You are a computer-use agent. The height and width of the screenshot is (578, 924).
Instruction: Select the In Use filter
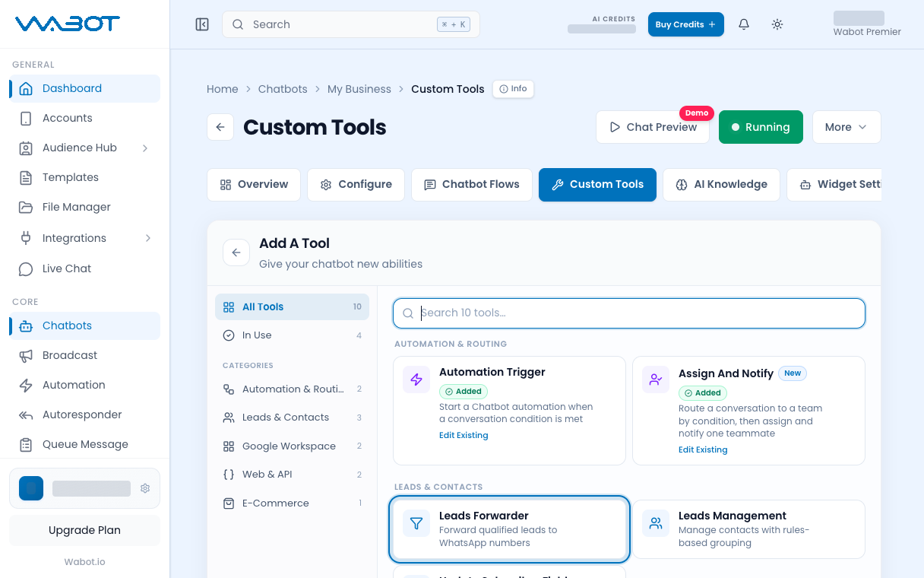(x=292, y=335)
